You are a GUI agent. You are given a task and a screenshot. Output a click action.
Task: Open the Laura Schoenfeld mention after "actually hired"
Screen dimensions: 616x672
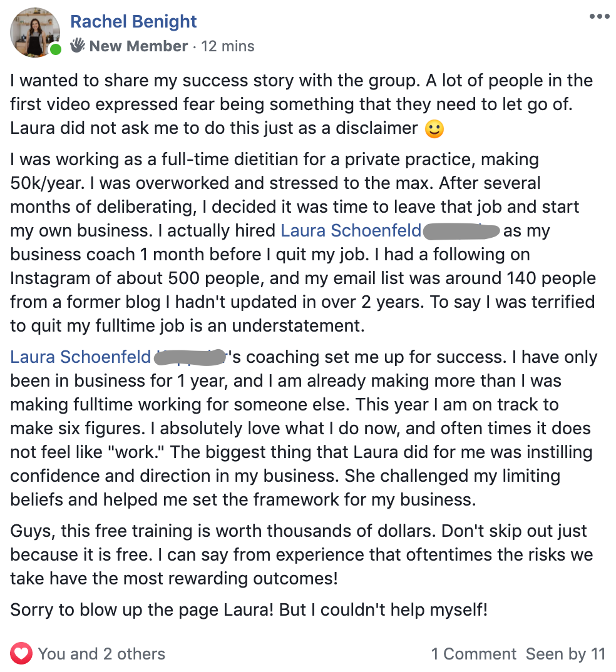pos(351,231)
